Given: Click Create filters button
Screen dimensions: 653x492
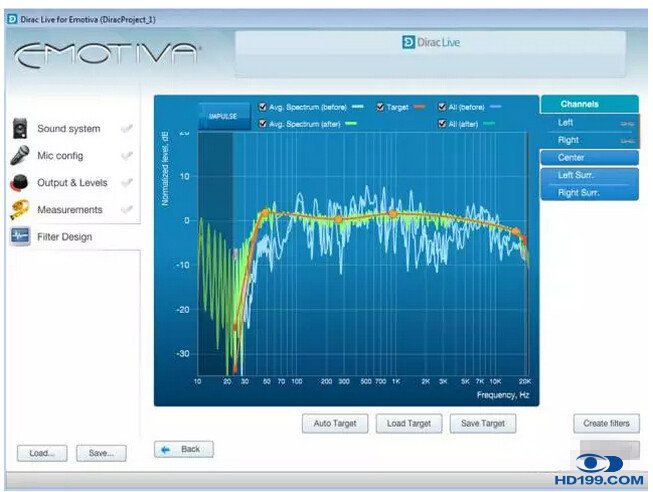Looking at the screenshot, I should coord(606,424).
